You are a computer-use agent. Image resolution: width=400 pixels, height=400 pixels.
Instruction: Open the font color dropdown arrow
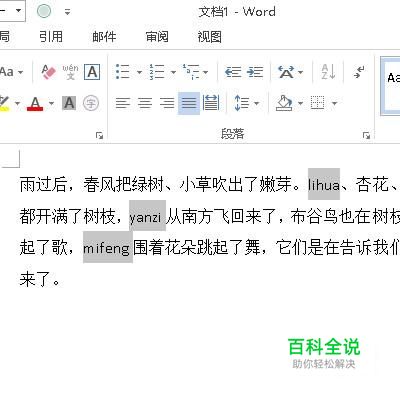pos(51,103)
